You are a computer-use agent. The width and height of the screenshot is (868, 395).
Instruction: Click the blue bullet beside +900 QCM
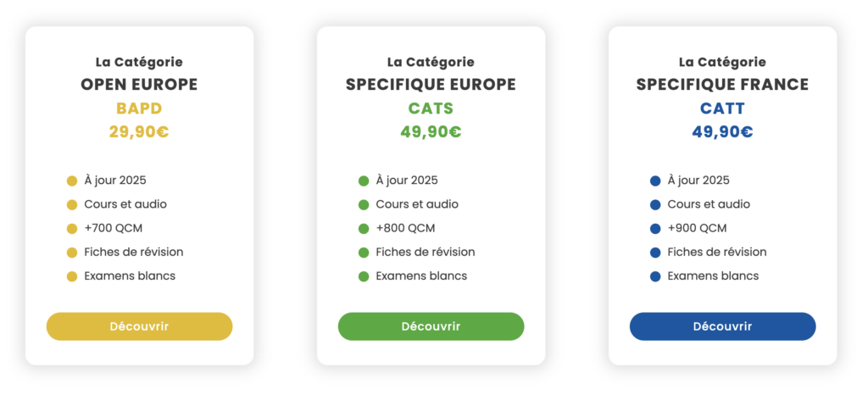coord(655,229)
